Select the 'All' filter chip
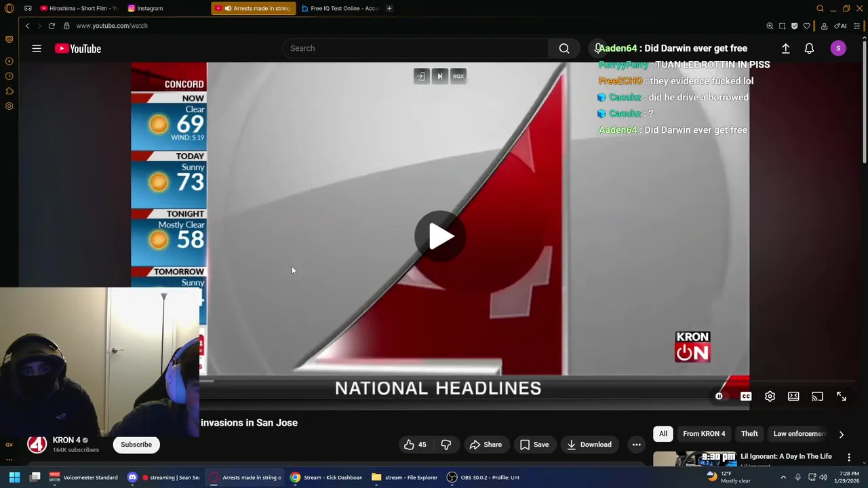This screenshot has width=868, height=488. 663,434
